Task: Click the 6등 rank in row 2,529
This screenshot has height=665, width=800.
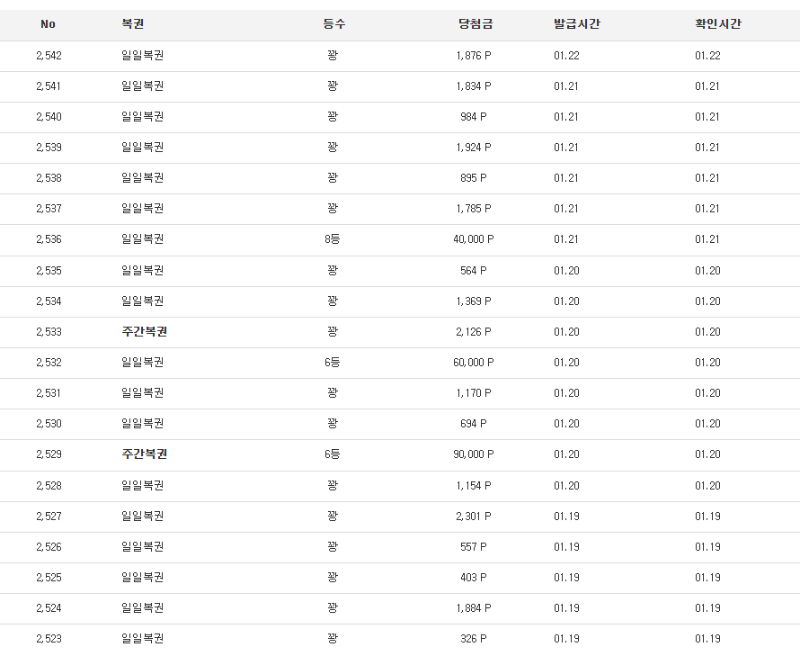Action: click(x=332, y=454)
